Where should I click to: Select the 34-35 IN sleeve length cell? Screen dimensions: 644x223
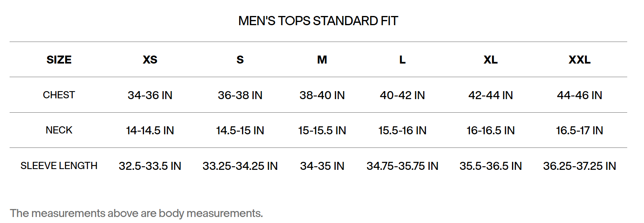tap(322, 166)
